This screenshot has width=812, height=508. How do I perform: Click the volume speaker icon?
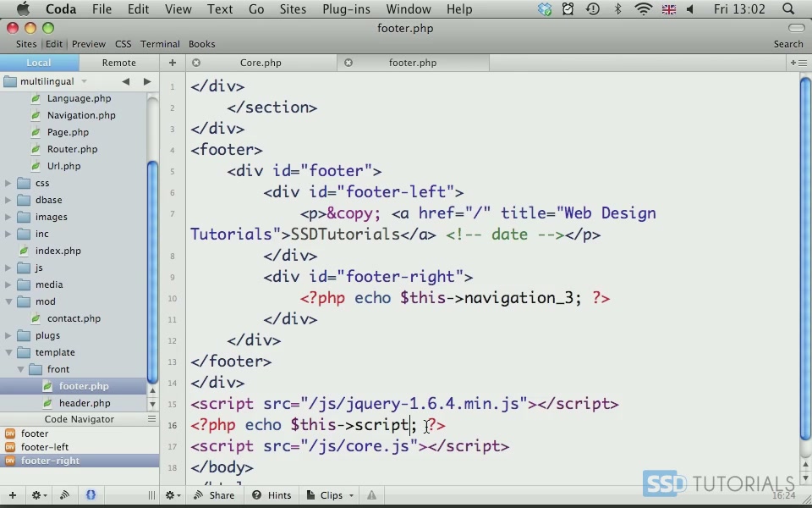(x=690, y=9)
